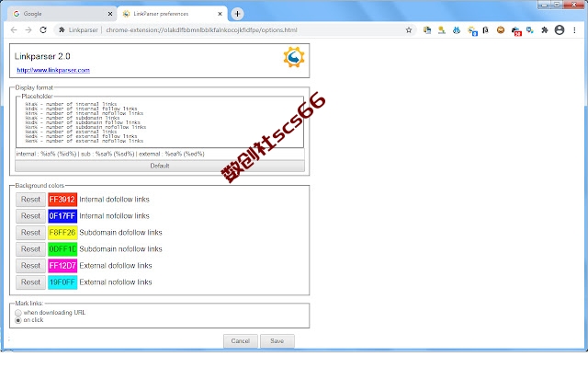This screenshot has width=588, height=368.
Task: Select the 'on click' radio option
Action: pos(18,320)
